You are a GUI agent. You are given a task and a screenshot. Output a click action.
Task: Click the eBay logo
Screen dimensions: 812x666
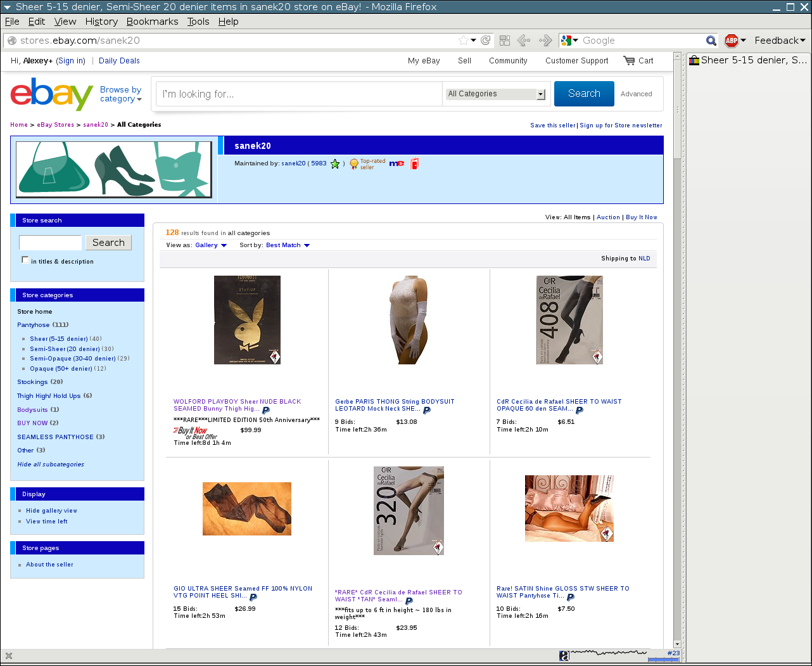52,94
